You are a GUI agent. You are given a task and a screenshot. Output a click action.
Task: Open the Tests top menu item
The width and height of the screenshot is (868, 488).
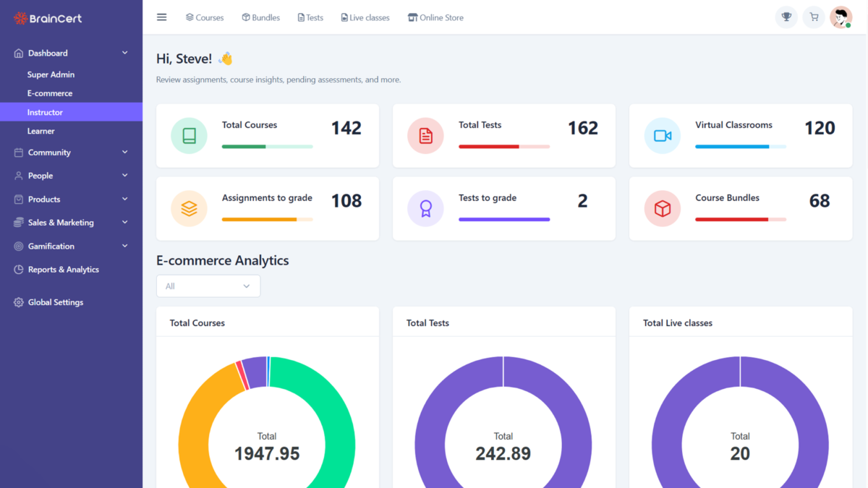click(310, 17)
